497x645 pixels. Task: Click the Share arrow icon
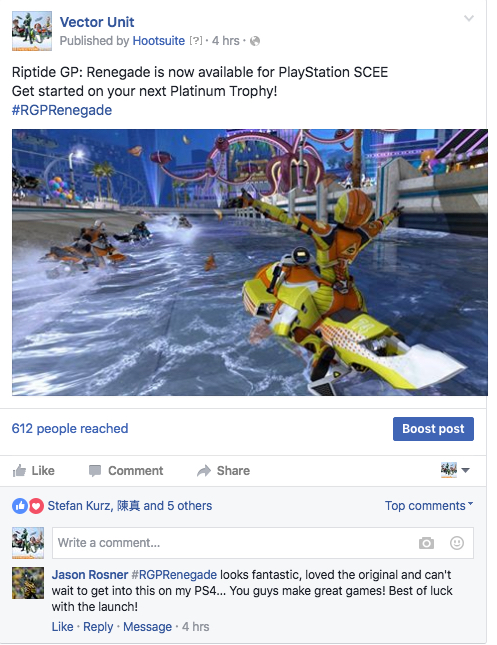204,470
